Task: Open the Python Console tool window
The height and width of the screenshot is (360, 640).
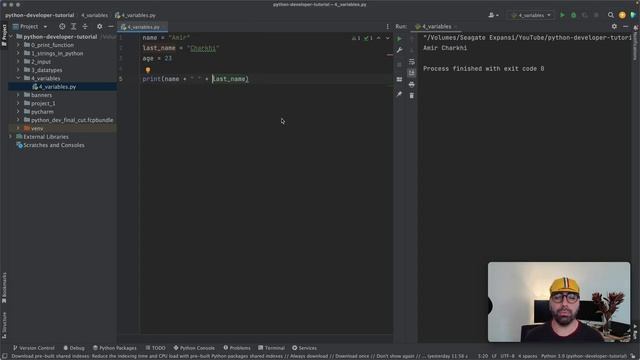Action: [194, 348]
